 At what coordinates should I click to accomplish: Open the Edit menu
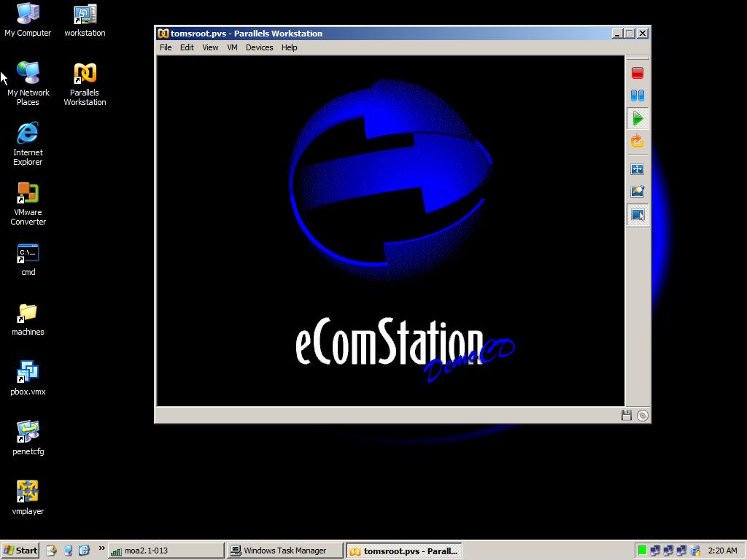(x=187, y=47)
